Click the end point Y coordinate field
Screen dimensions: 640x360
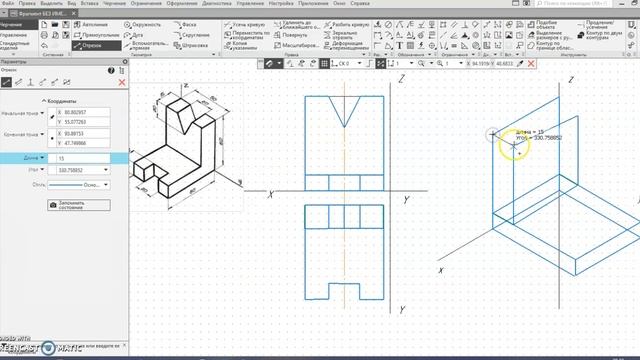tap(83, 143)
